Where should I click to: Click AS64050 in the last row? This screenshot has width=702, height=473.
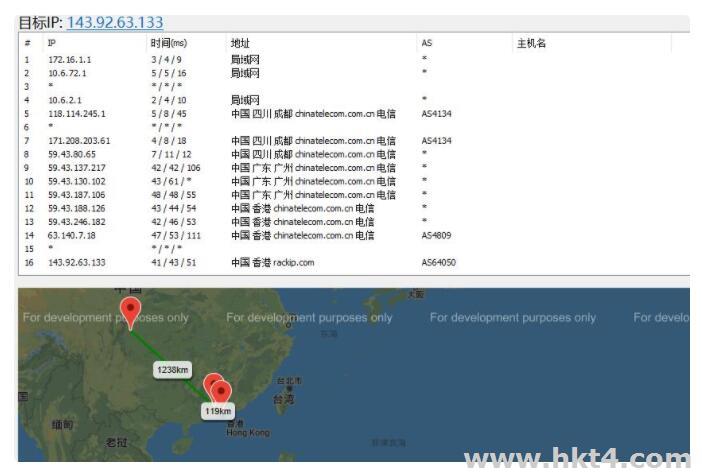438,262
